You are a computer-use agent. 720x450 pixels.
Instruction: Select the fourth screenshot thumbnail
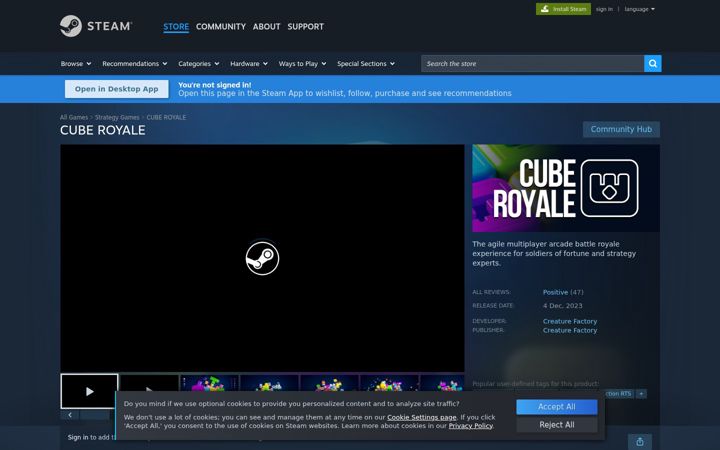[269, 383]
